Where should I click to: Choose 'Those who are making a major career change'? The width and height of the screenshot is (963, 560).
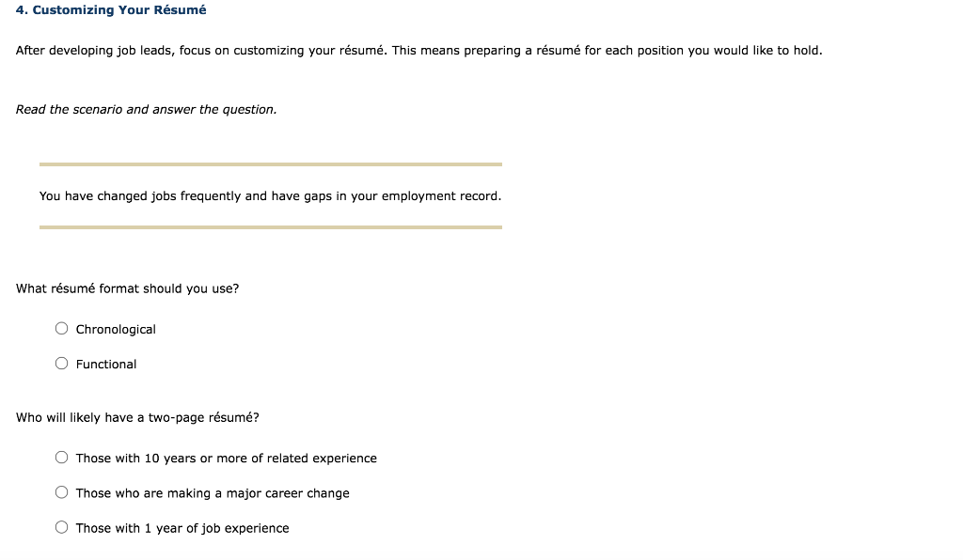[x=62, y=492]
